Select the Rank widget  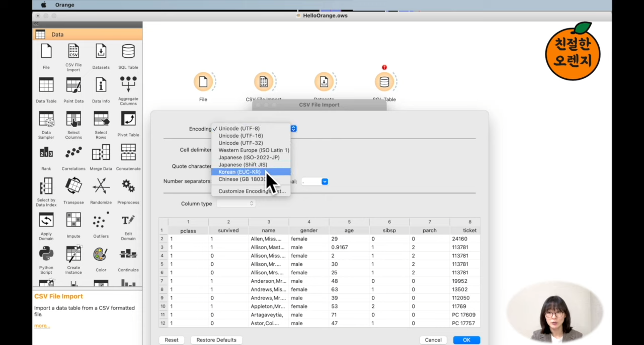pyautogui.click(x=46, y=158)
